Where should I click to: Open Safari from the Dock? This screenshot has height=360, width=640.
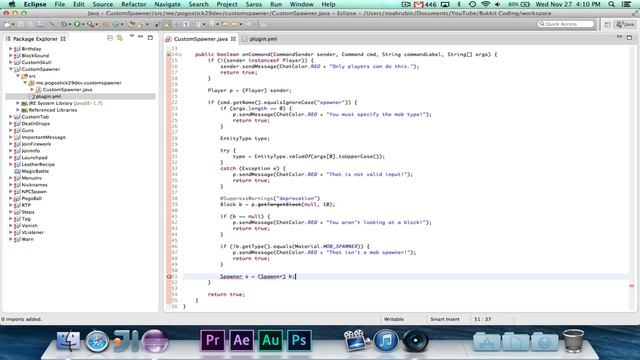[x=97, y=341]
